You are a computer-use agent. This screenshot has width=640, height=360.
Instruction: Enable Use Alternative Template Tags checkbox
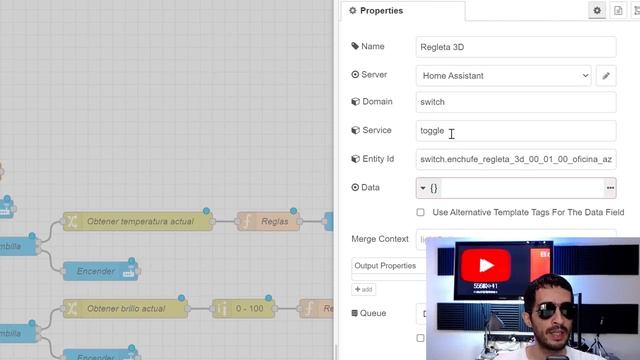420,212
